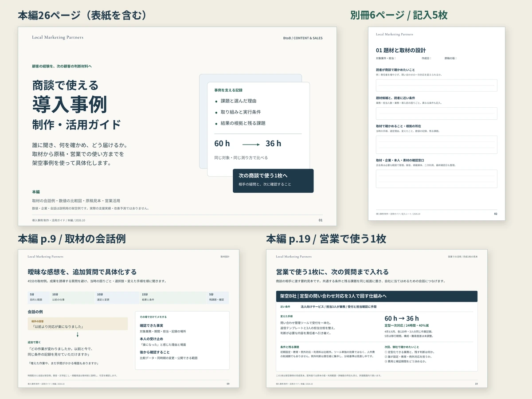Open the p.9 page about 曖昧な感想

(x=129, y=318)
